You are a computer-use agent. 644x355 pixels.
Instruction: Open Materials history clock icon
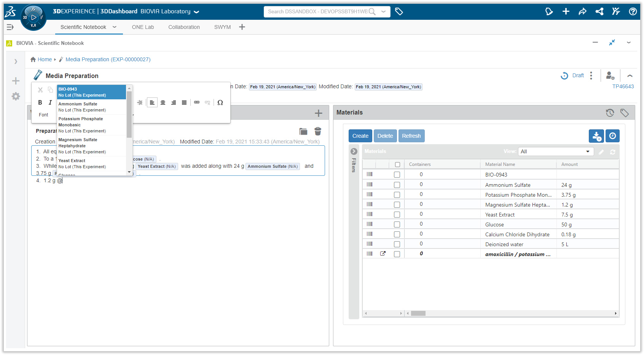tap(610, 113)
